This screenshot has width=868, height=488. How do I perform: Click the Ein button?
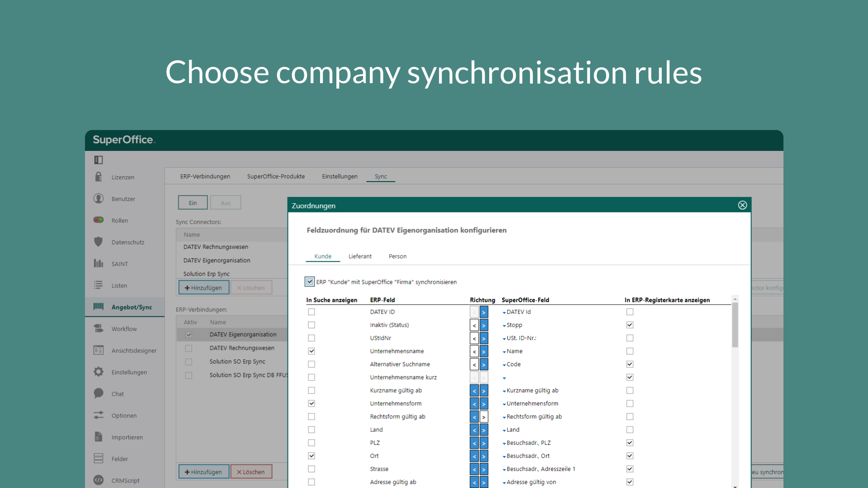[193, 203]
